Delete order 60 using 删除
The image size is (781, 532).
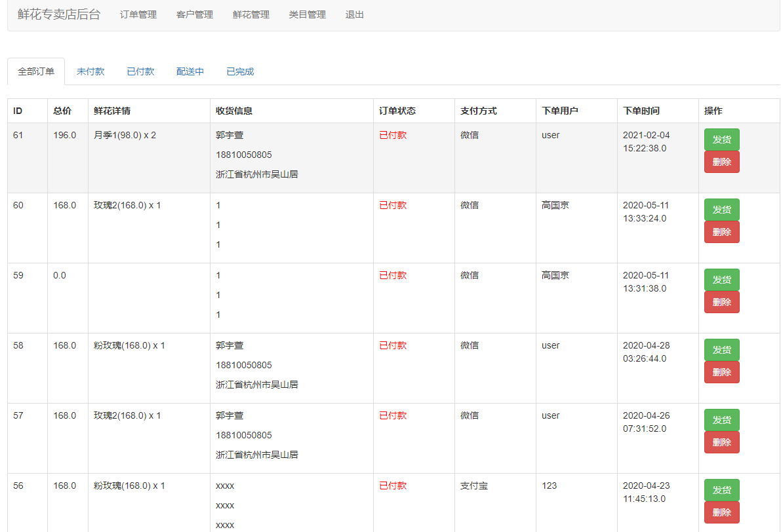point(721,231)
